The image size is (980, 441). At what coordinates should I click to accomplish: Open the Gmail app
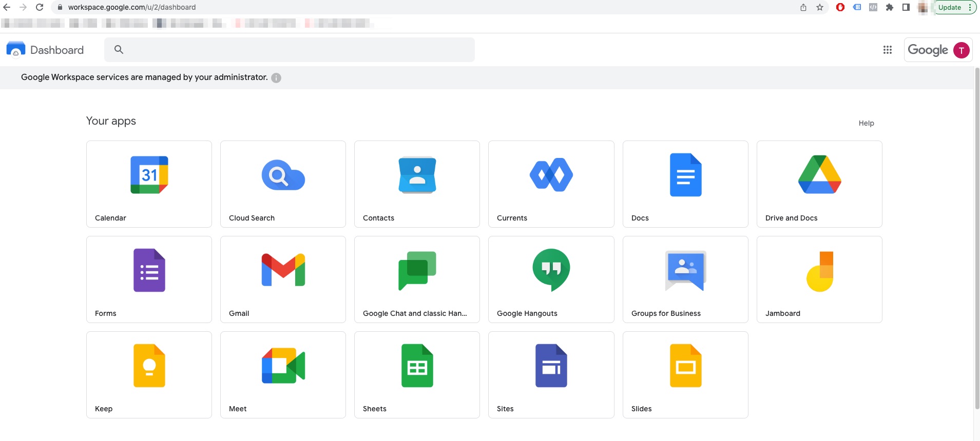[283, 270]
